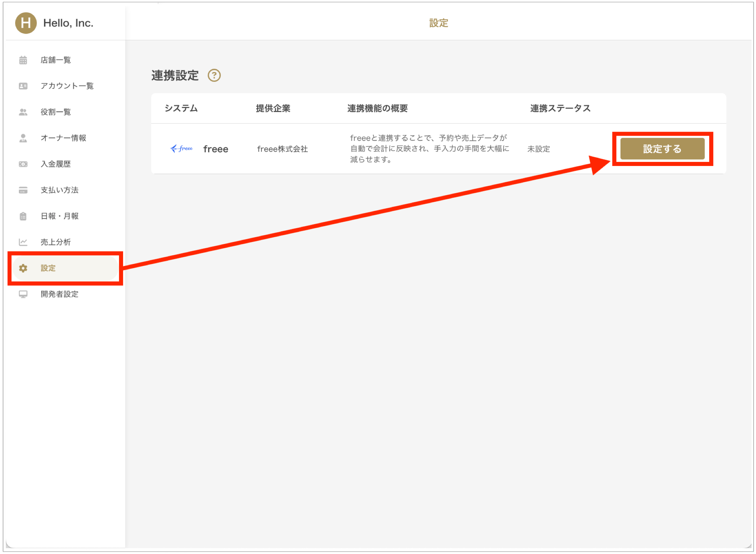Click the アカウント一覧 ID card icon
756x554 pixels.
tap(23, 86)
